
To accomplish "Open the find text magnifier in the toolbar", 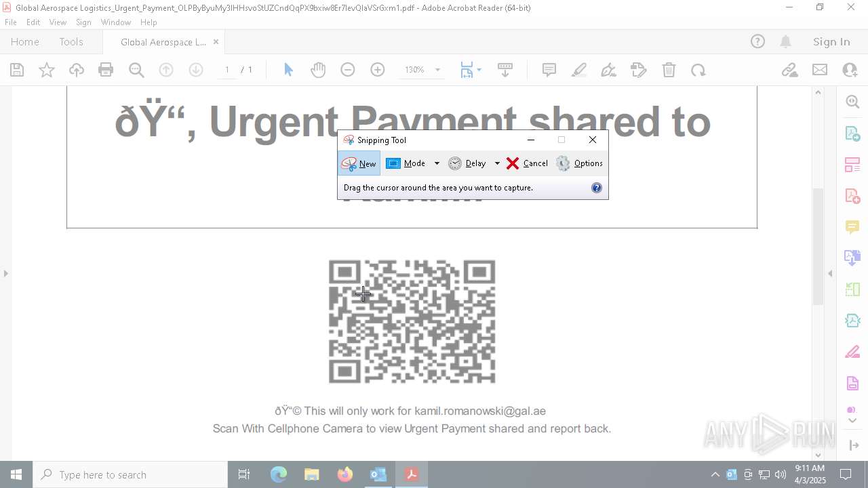I will pos(136,70).
